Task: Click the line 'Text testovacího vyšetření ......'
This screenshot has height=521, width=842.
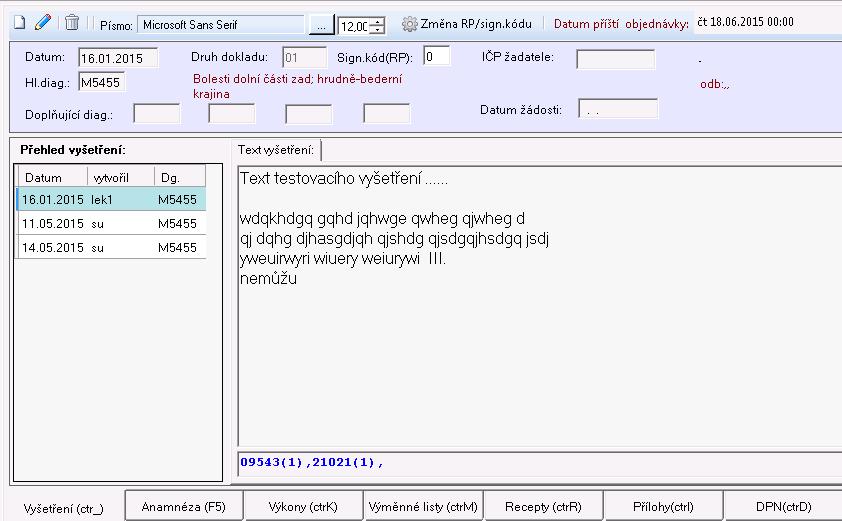Action: coord(344,178)
